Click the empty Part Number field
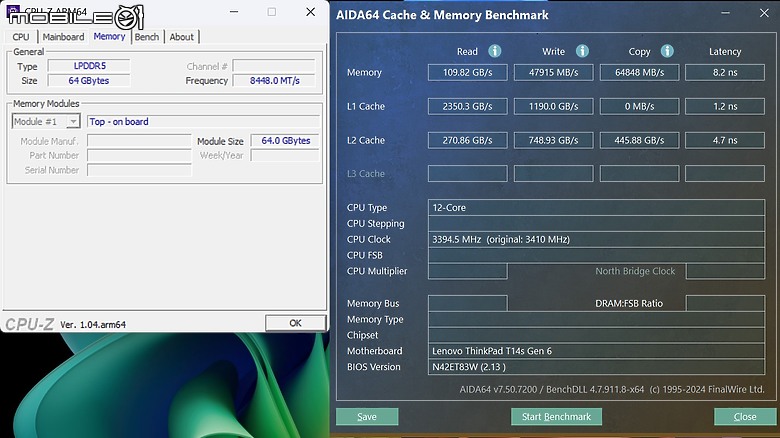The width and height of the screenshot is (780, 438). pos(139,155)
